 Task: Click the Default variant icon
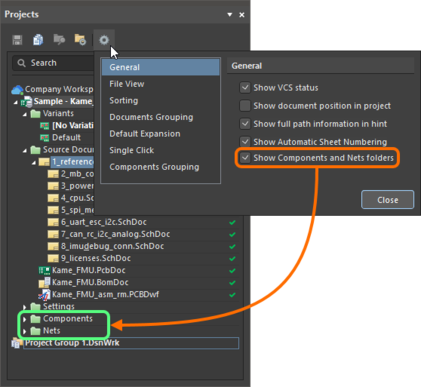[x=44, y=138]
